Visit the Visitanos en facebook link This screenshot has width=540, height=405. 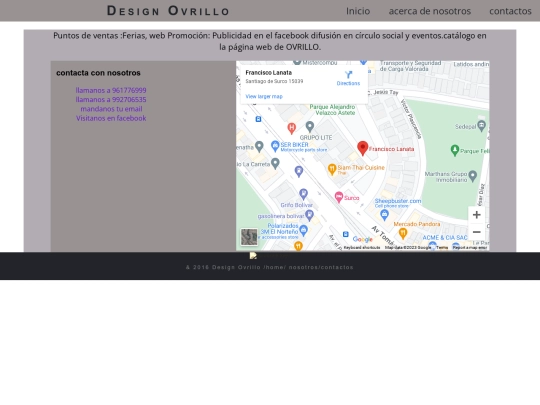click(x=111, y=118)
